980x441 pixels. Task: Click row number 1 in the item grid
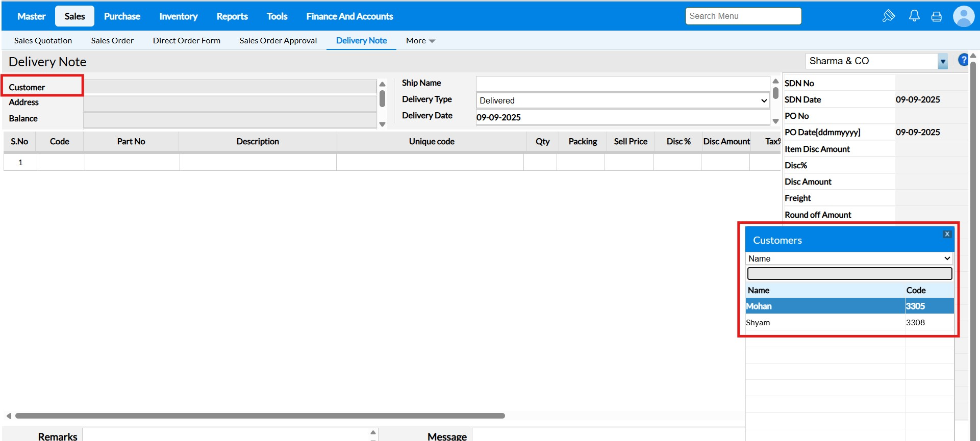pos(20,163)
